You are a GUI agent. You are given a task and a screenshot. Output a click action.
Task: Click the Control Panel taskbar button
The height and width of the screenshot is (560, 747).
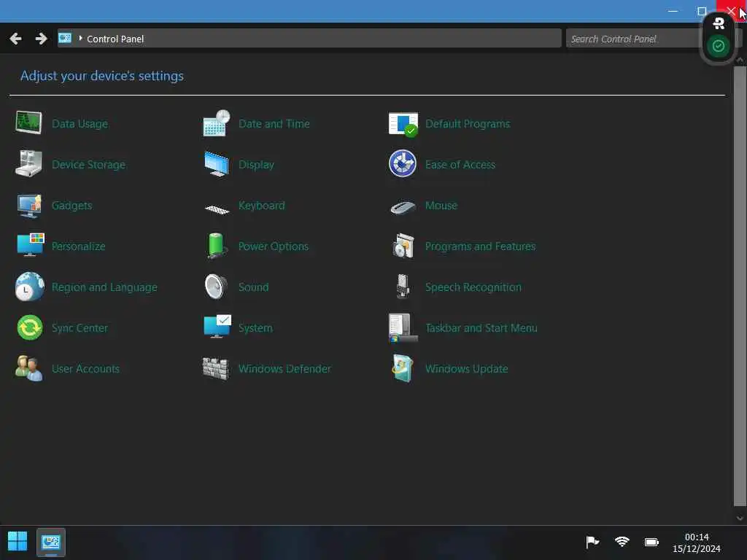(51, 542)
